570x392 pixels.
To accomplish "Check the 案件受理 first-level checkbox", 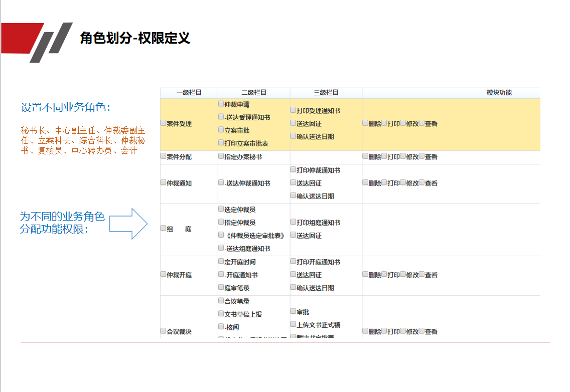I will (x=163, y=123).
